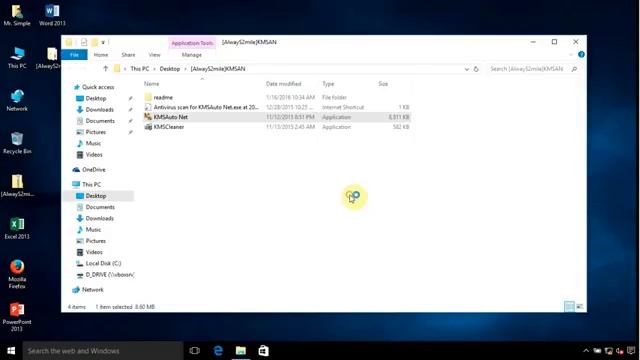
Task: Go up one folder level arrow
Action: pos(106,69)
